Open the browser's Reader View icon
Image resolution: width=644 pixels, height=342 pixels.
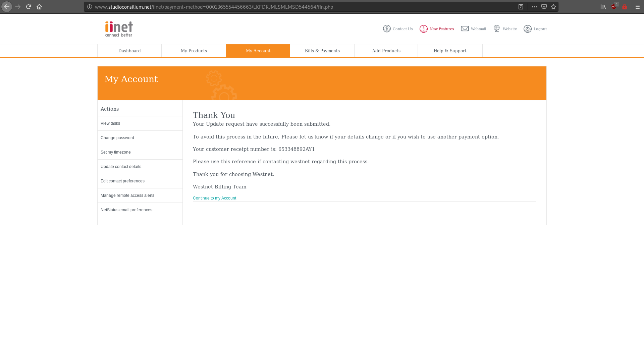521,6
